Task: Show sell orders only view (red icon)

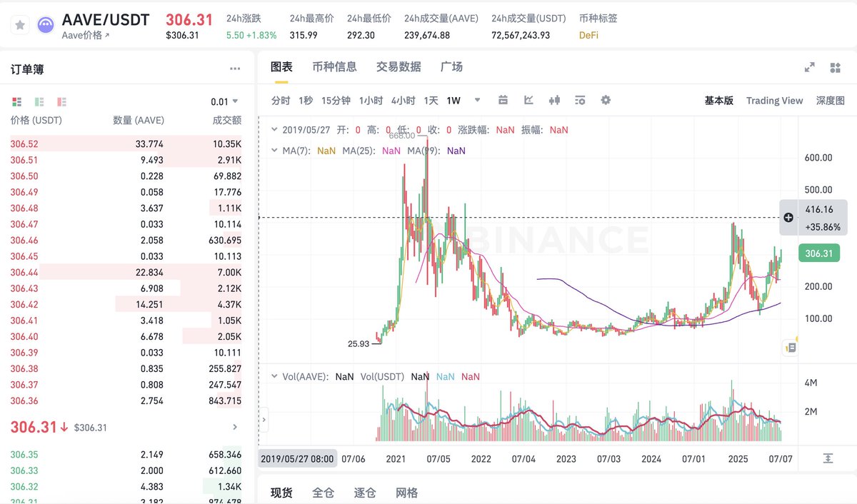Action: point(61,101)
